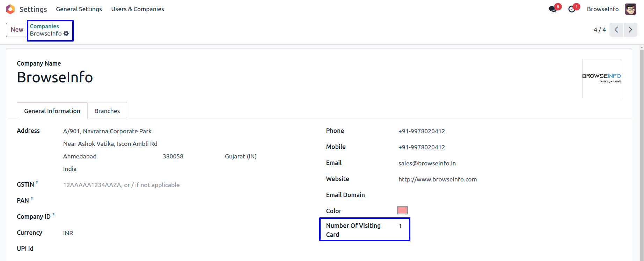Open the gear actions menu beside BrowseInfo
The height and width of the screenshot is (261, 644).
click(x=66, y=33)
